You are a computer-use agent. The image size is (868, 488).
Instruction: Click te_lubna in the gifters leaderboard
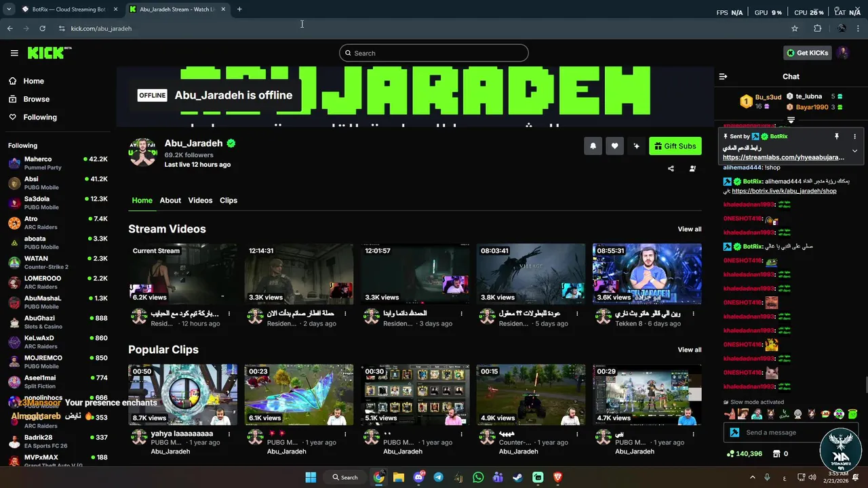click(x=808, y=96)
